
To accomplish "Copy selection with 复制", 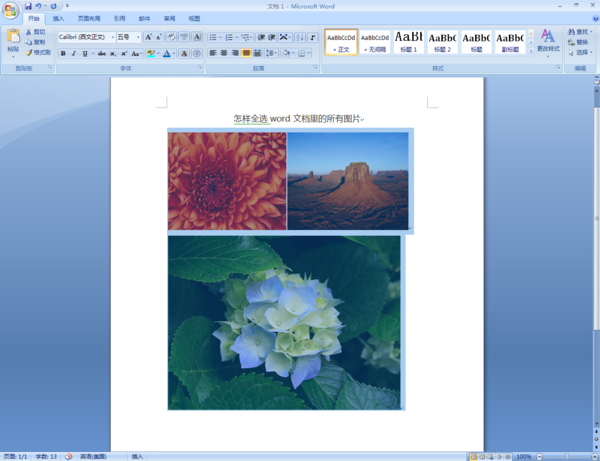I will pos(35,42).
